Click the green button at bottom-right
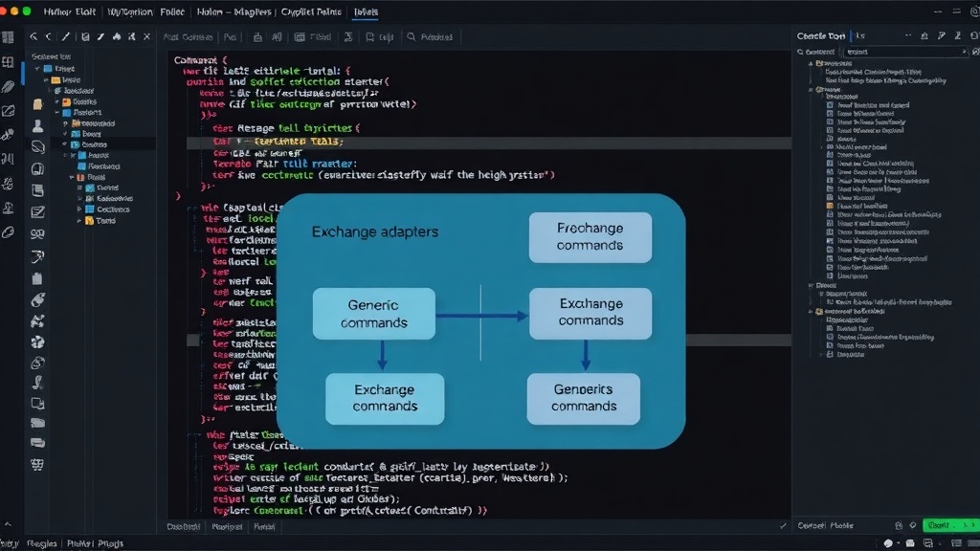 (950, 525)
